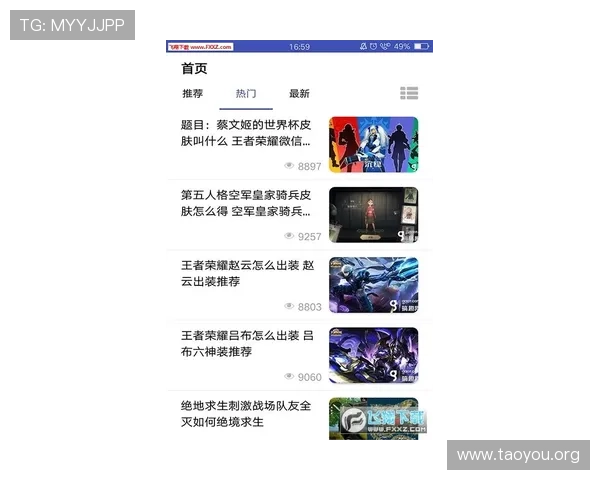
Task: Tap the 蔡文姬 skin article thumbnail
Action: 373,144
